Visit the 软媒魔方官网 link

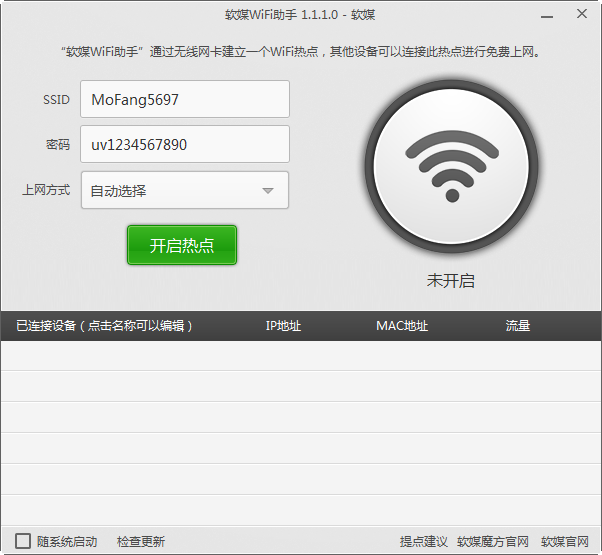493,542
